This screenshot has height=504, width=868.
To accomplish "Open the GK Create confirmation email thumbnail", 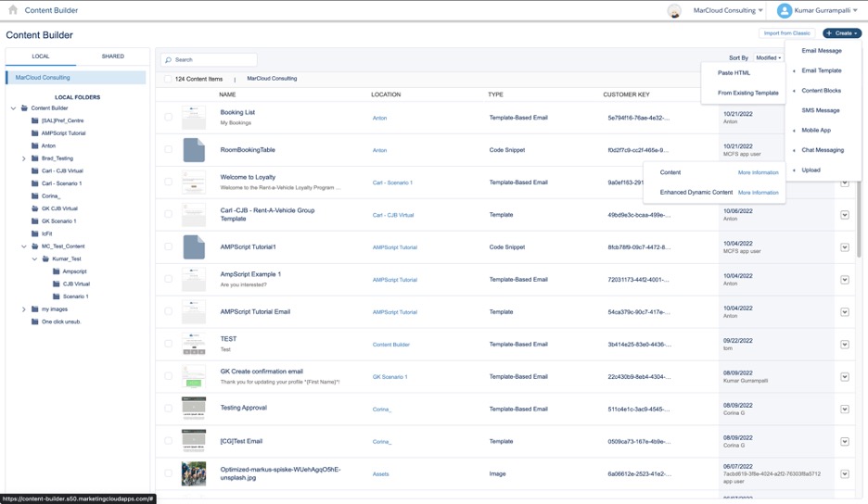I will tap(194, 377).
